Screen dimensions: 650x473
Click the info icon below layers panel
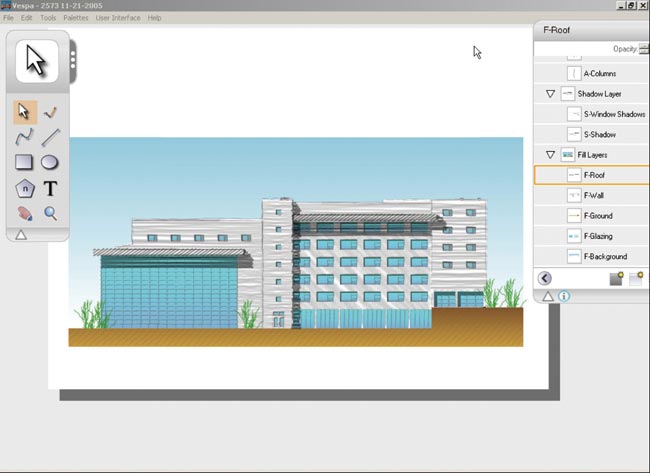(564, 297)
